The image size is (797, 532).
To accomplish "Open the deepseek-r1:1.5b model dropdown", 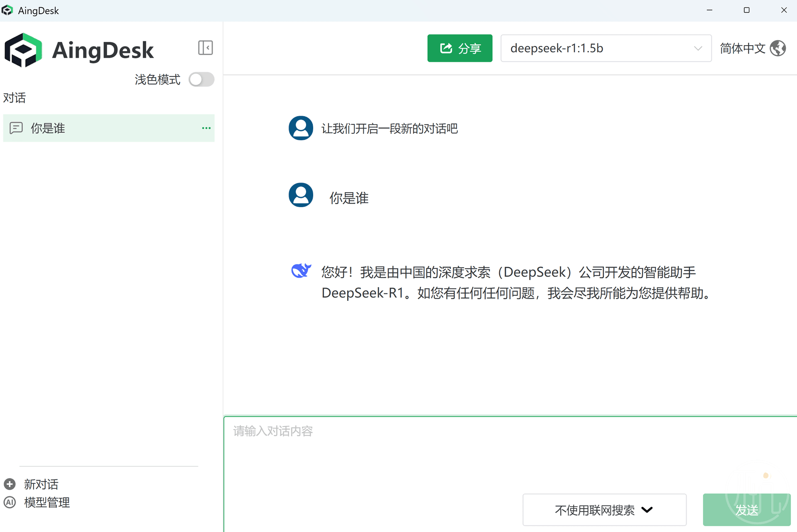I will 606,48.
